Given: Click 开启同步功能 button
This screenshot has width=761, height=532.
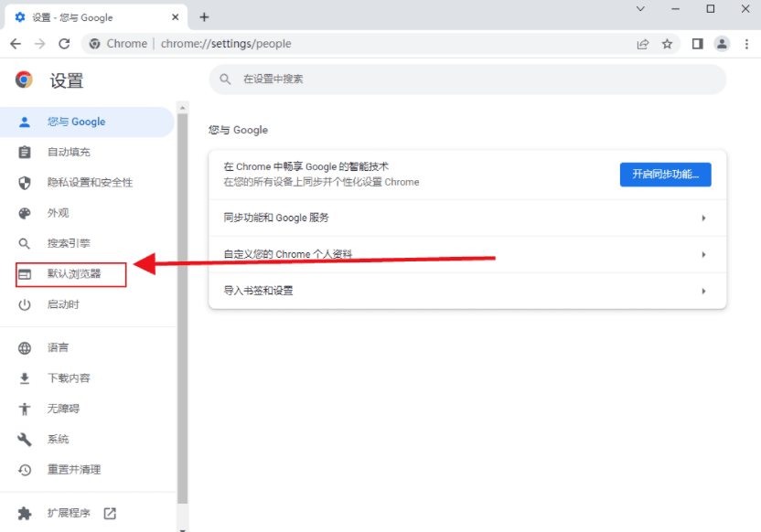Looking at the screenshot, I should (665, 175).
